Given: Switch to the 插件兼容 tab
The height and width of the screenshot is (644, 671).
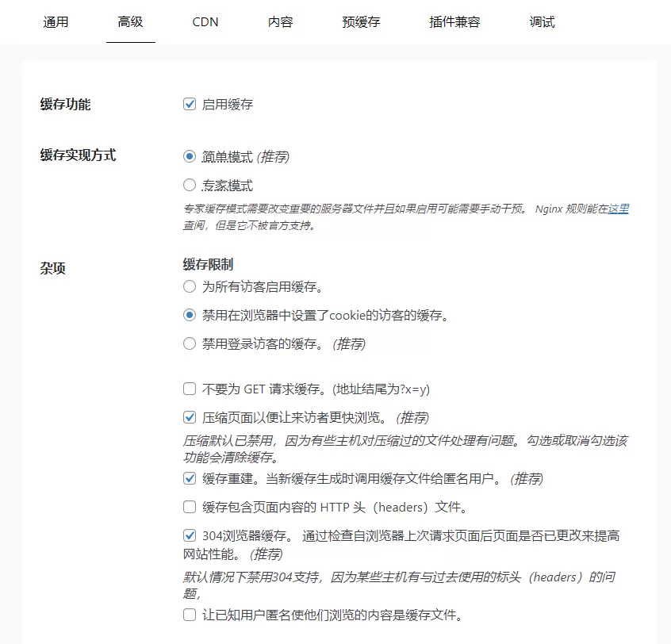Looking at the screenshot, I should point(454,22).
